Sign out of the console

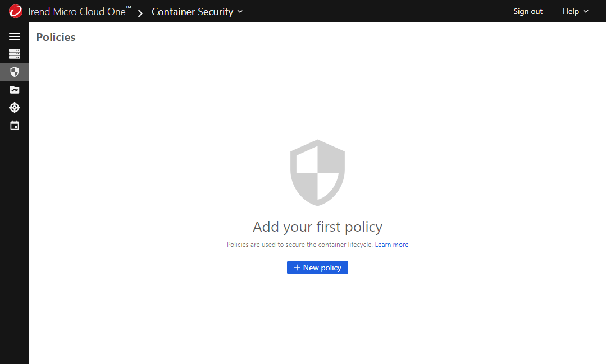(528, 11)
